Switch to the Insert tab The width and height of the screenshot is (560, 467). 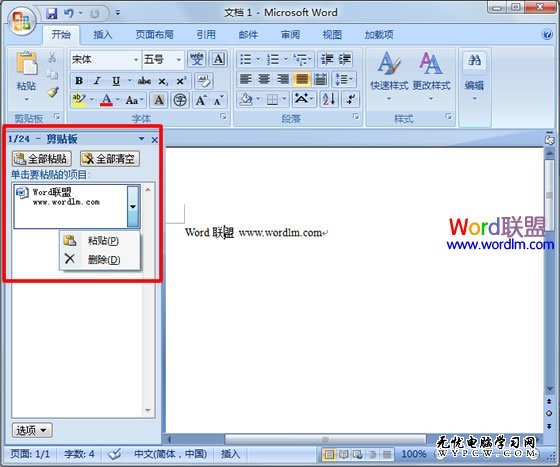[x=103, y=35]
